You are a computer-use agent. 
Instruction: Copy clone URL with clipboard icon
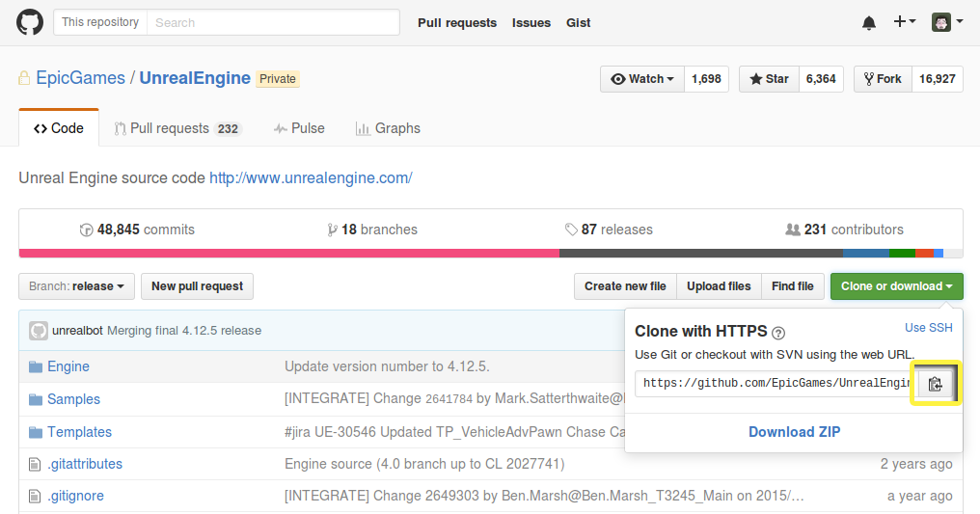coord(935,384)
